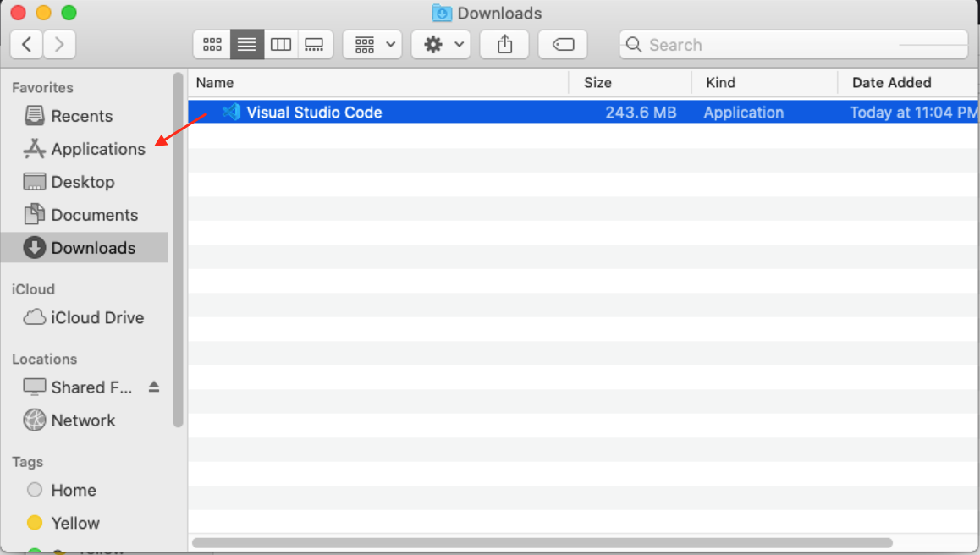Open Network in the sidebar
Viewport: 980px width, 555px height.
point(85,420)
